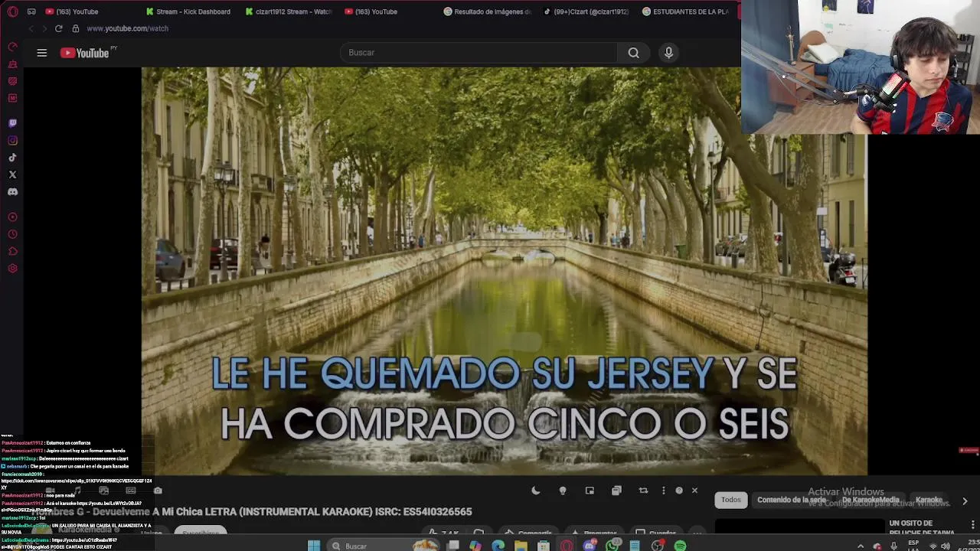Viewport: 980px width, 551px height.
Task: Open Discord in the Opera sidebar
Action: 12,192
